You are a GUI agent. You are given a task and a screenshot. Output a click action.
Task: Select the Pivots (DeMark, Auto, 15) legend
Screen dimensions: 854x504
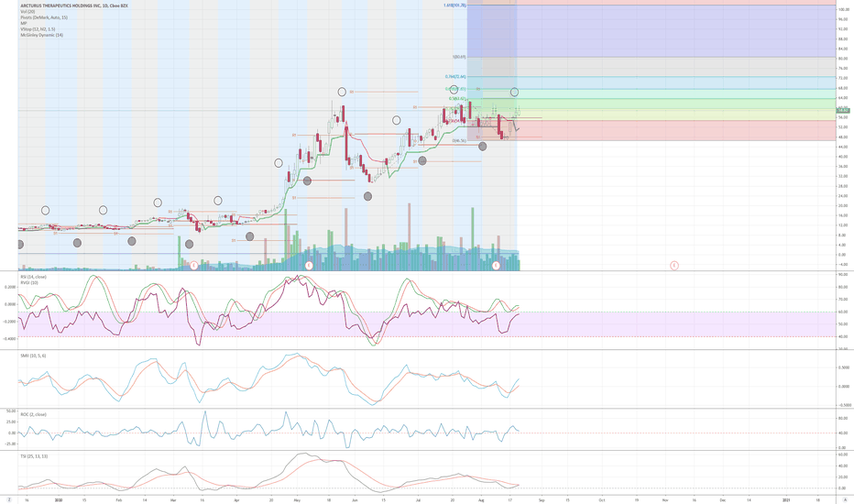pos(44,17)
